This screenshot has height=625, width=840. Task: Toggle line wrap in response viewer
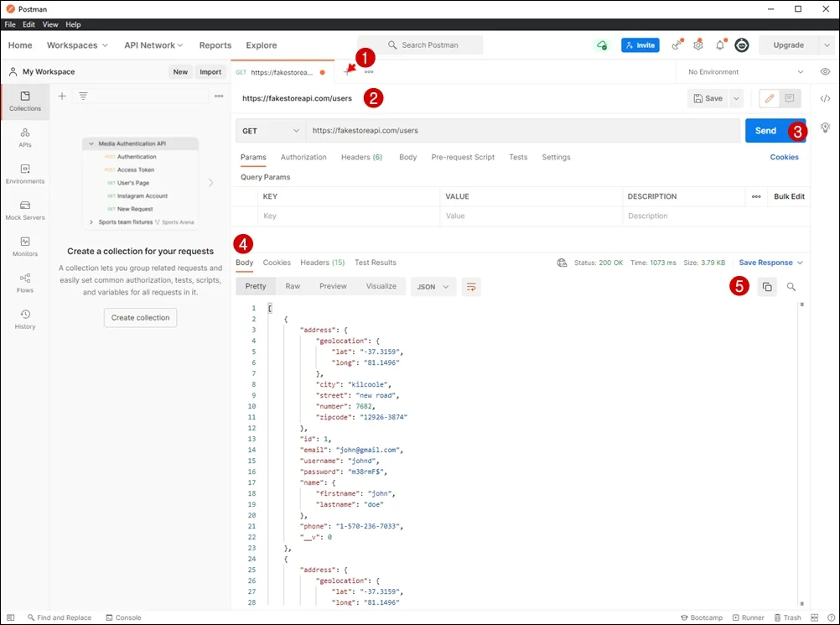click(471, 287)
